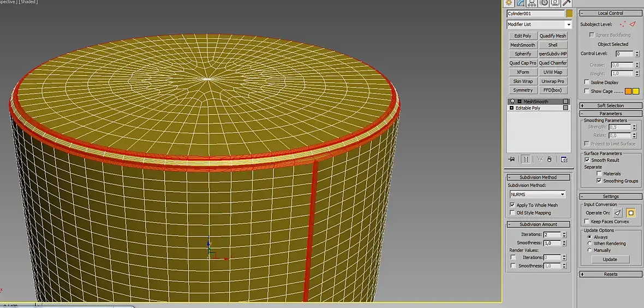The width and height of the screenshot is (644, 308).
Task: Enable Render Values Smoothness checkbox
Action: (513, 266)
